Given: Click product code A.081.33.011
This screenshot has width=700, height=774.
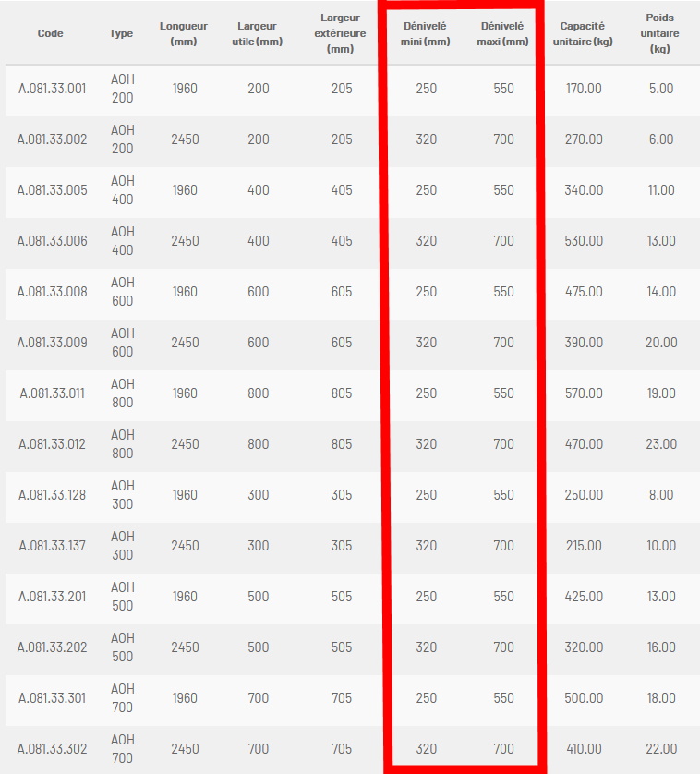Looking at the screenshot, I should [53, 393].
